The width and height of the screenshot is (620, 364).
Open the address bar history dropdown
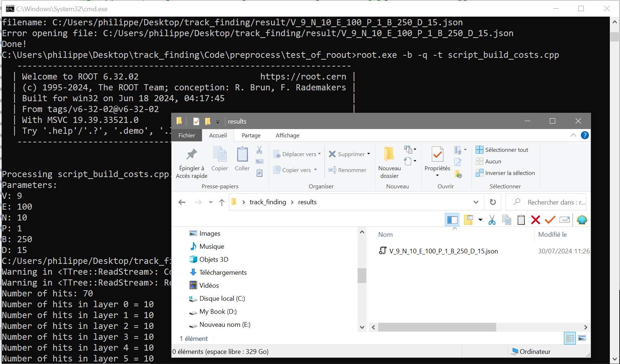tap(476, 202)
